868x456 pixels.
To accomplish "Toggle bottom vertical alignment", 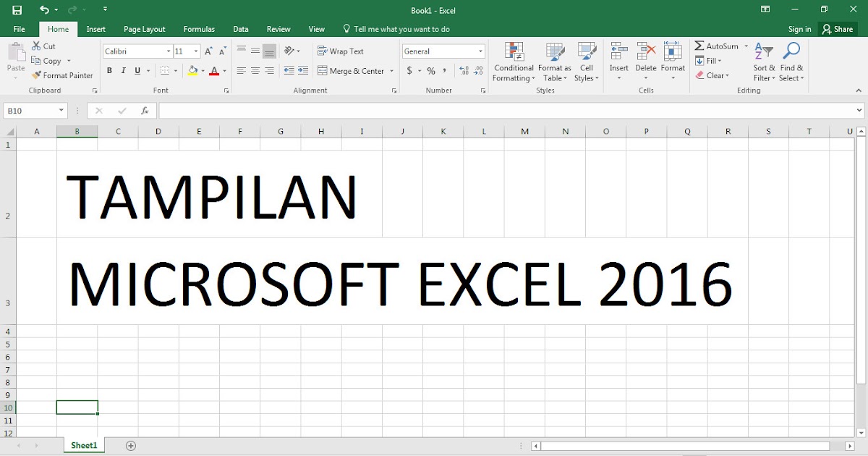I will tap(269, 51).
